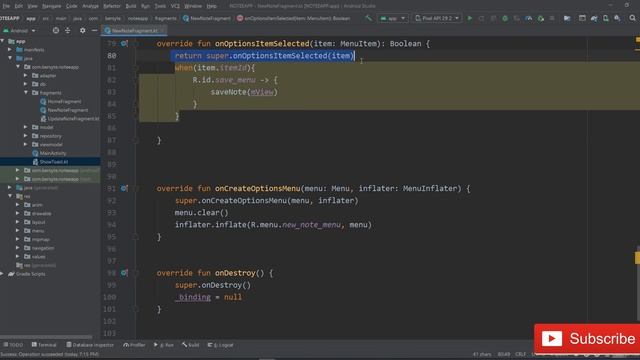Expand the model package
Image resolution: width=640 pixels, height=360 pixels.
coord(26,127)
